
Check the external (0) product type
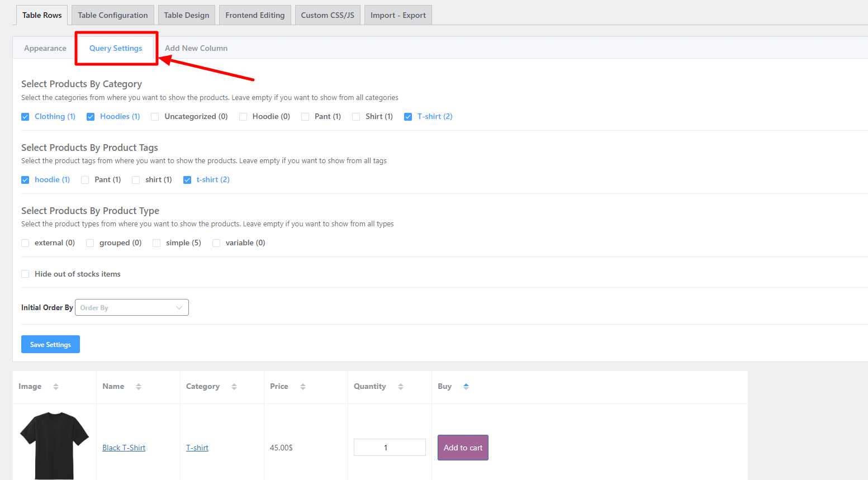pyautogui.click(x=25, y=243)
